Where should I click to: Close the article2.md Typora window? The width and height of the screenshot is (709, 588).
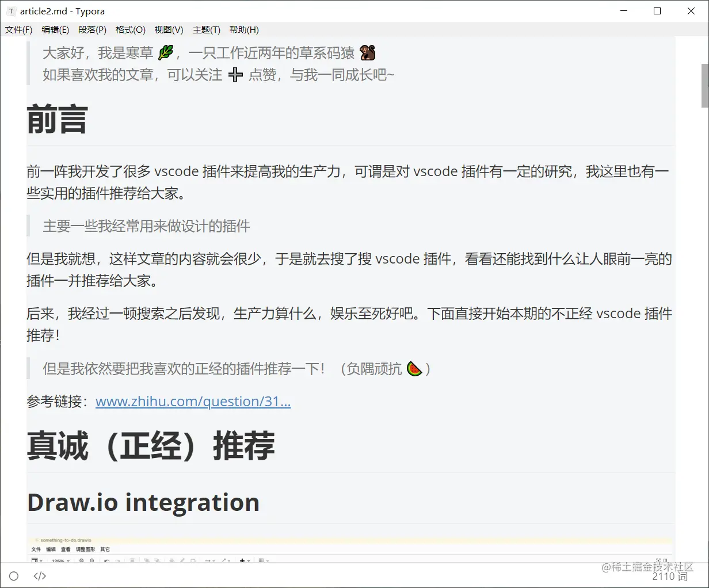pos(691,11)
